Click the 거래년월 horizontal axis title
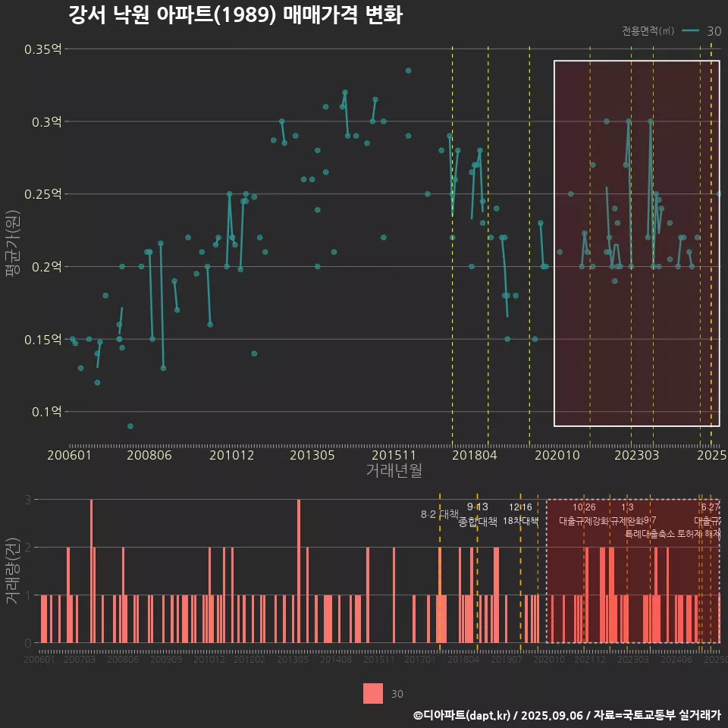 394,470
